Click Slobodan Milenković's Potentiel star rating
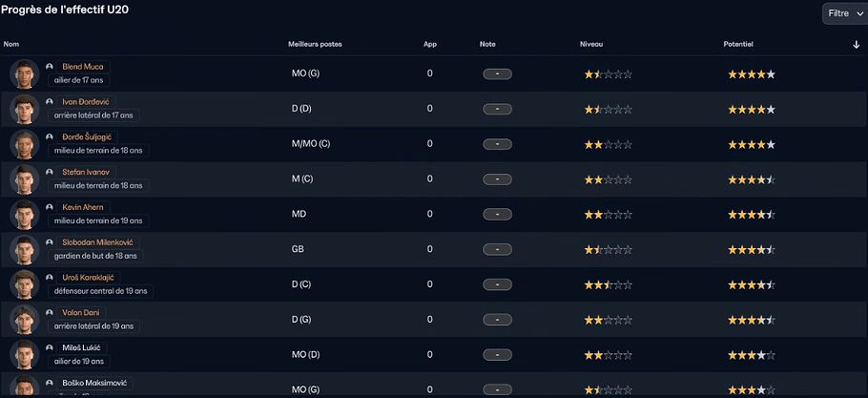 [x=752, y=250]
